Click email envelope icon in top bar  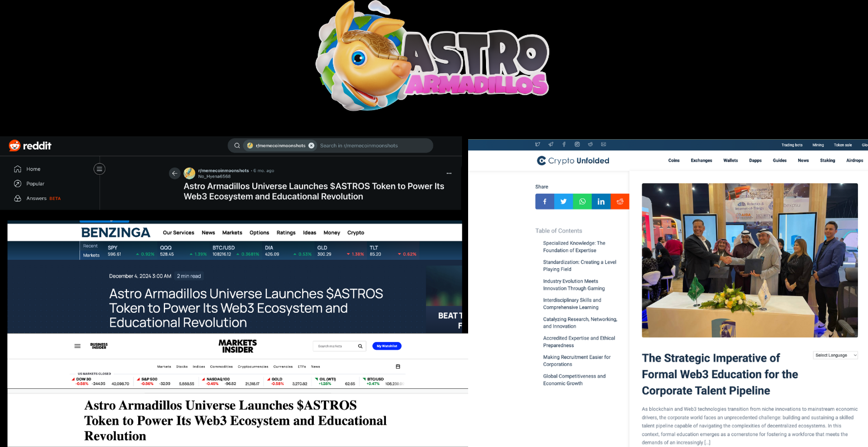click(603, 144)
